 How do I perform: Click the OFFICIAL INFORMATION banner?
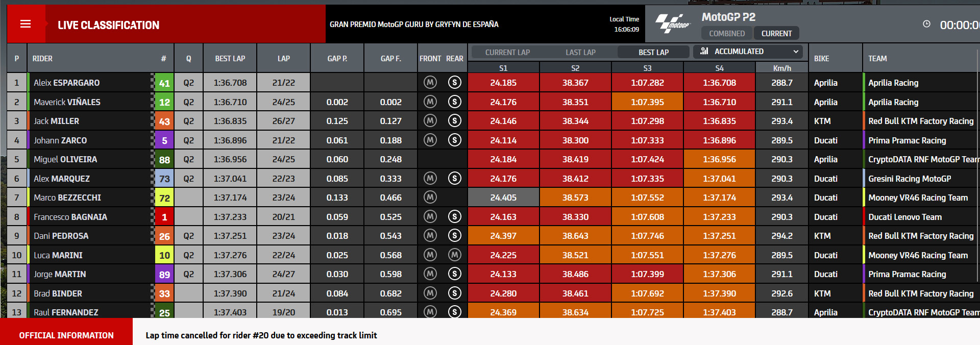coord(66,335)
